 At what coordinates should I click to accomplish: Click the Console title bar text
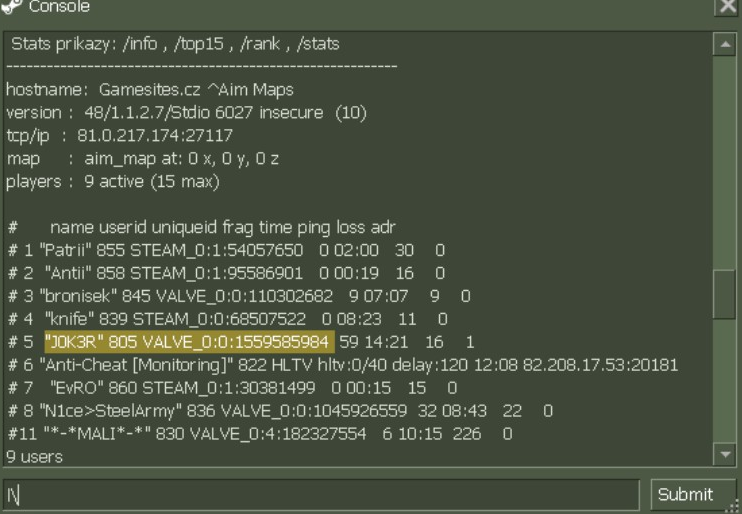point(60,7)
